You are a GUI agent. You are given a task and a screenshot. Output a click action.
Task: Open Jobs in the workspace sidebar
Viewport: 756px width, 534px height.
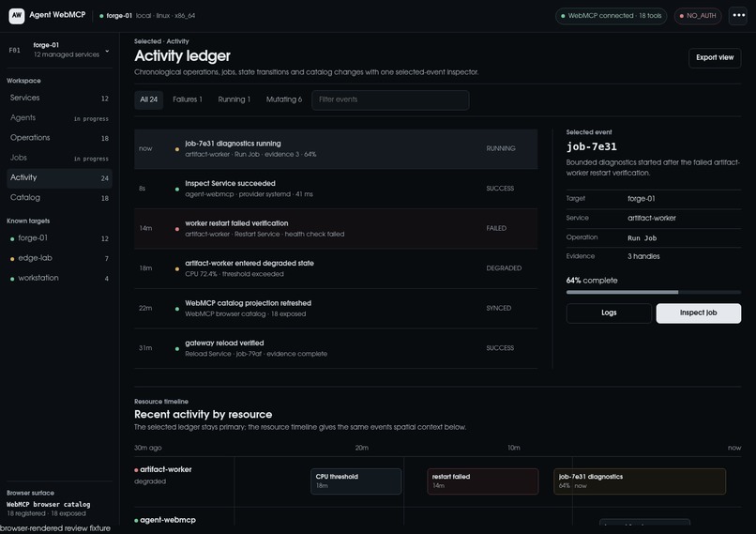pos(59,158)
